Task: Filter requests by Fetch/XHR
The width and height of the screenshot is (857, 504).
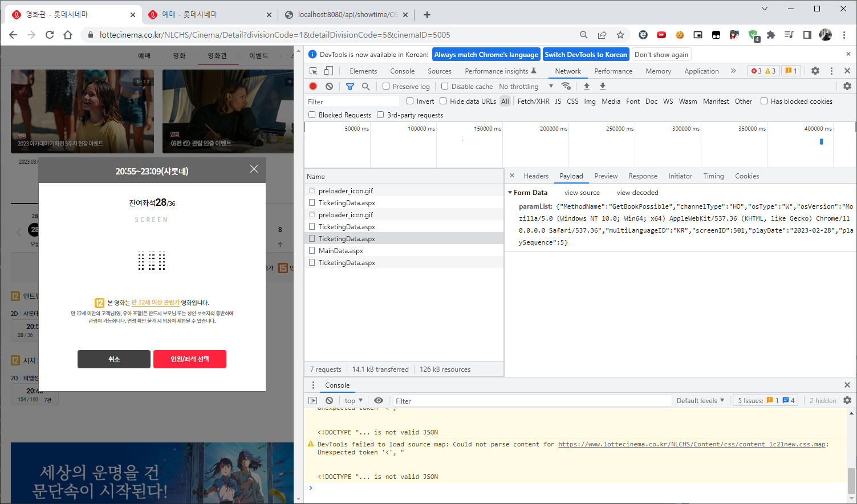Action: [x=533, y=101]
